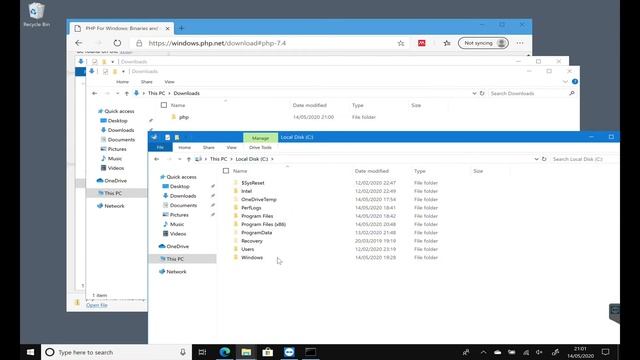The width and height of the screenshot is (640, 360).
Task: Open a new browser tab
Action: click(182, 28)
